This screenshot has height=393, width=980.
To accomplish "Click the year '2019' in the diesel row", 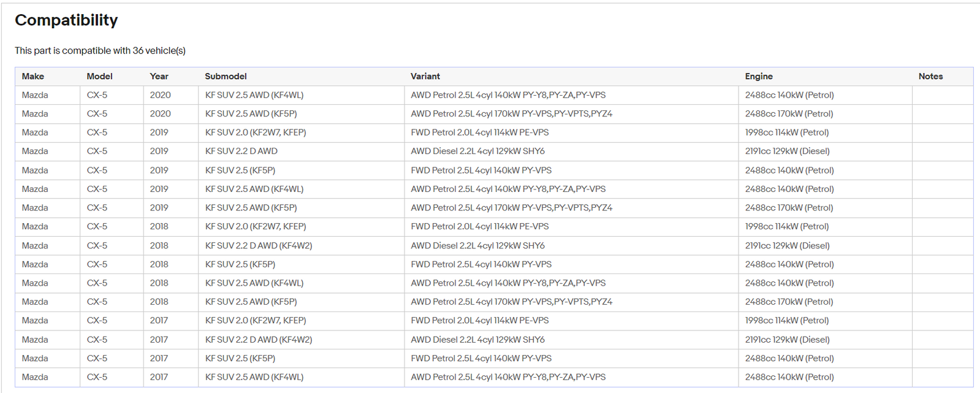I will tap(159, 151).
